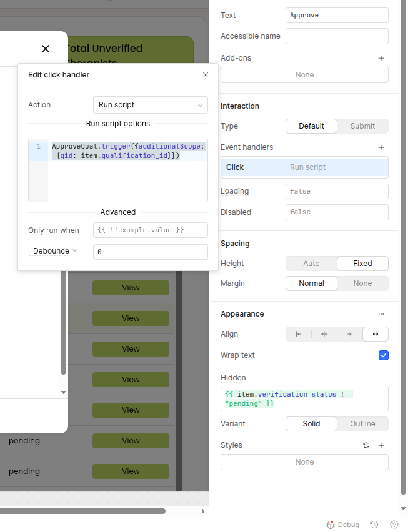Click the Styles refresh icon
Image resolution: width=408 pixels, height=532 pixels.
pyautogui.click(x=366, y=445)
